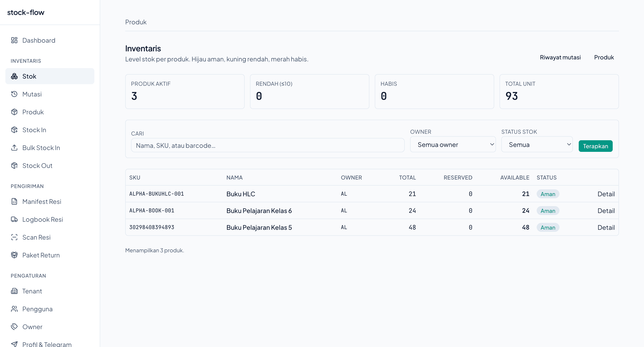Click the AVAILABLE column header
Screen dimensions: 644x347
pos(515,178)
